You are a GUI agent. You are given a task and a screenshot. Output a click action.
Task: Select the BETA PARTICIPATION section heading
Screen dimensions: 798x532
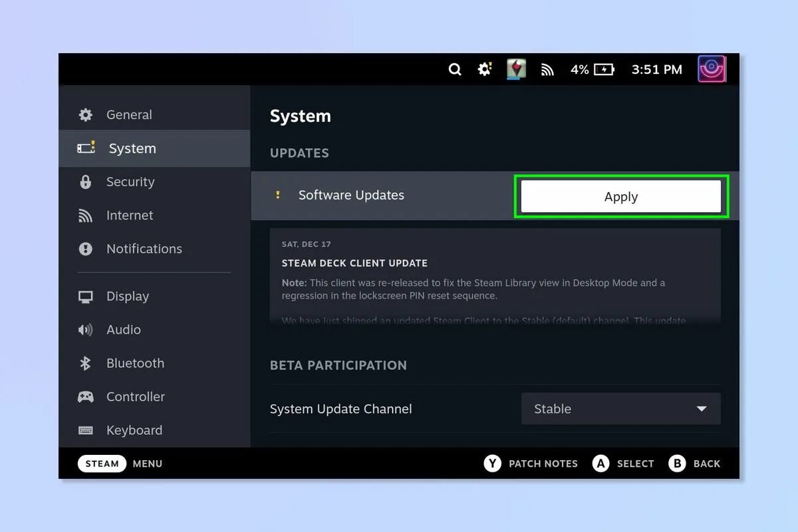tap(338, 365)
